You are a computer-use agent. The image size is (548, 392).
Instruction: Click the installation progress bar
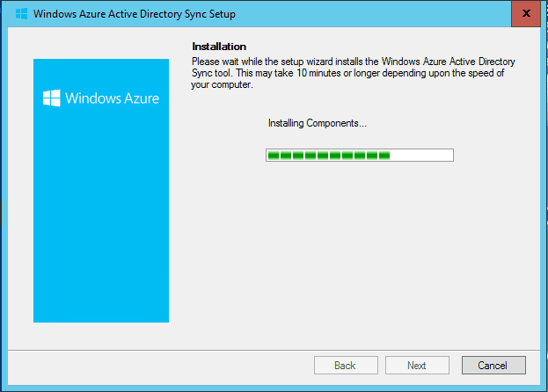360,155
